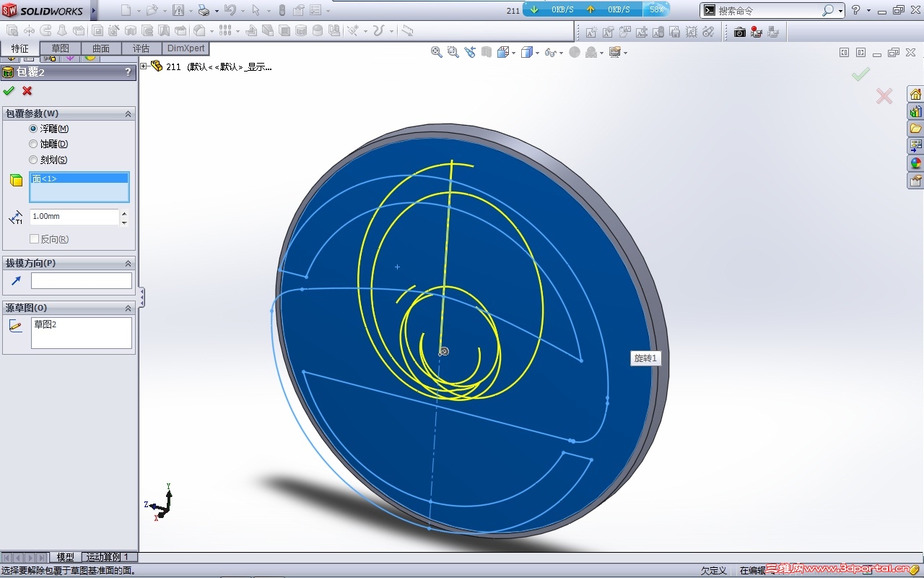Click the Rebuild traffic light icon
924x578 pixels.
(282, 10)
